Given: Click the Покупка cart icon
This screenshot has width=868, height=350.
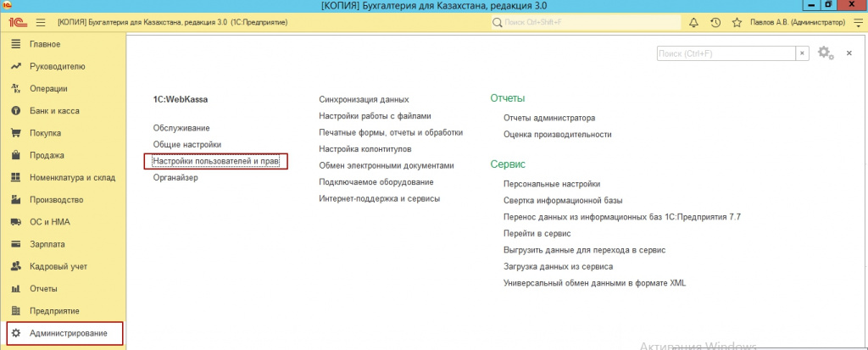Looking at the screenshot, I should pos(16,133).
